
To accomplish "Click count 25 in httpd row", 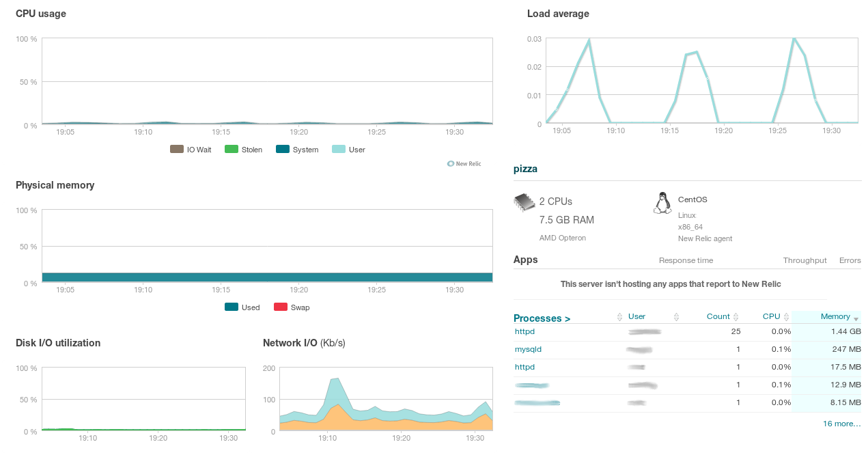I will tap(736, 331).
